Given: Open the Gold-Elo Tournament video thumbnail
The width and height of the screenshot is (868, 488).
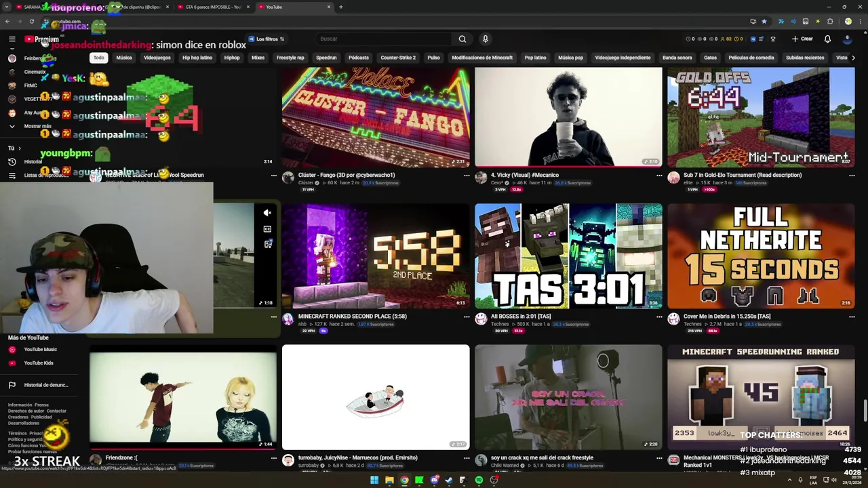Looking at the screenshot, I should coord(761,116).
